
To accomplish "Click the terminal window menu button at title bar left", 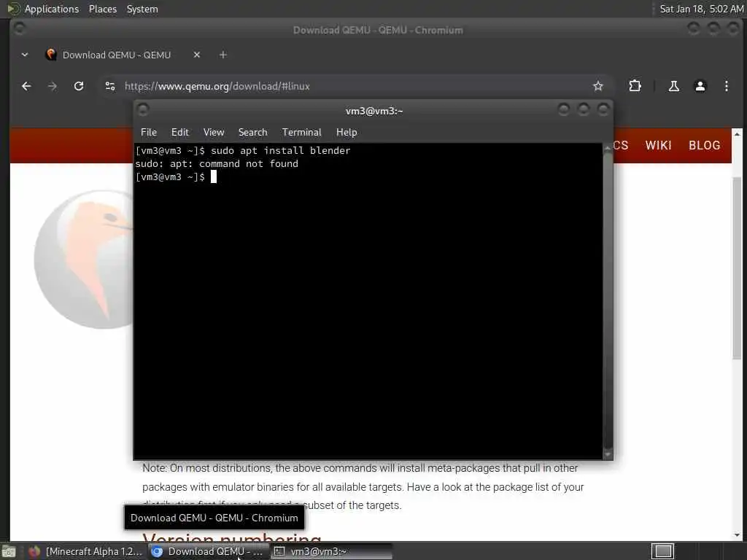I will click(143, 111).
